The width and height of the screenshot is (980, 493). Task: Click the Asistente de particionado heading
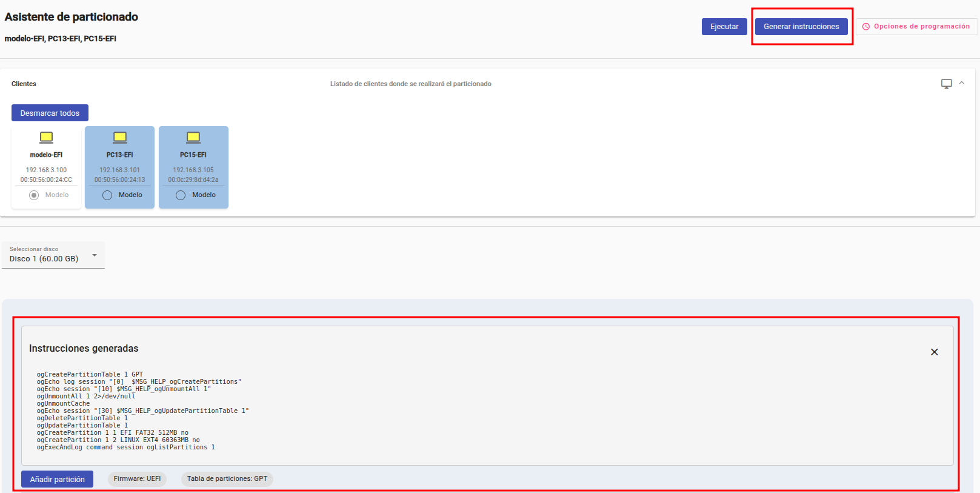pos(72,17)
